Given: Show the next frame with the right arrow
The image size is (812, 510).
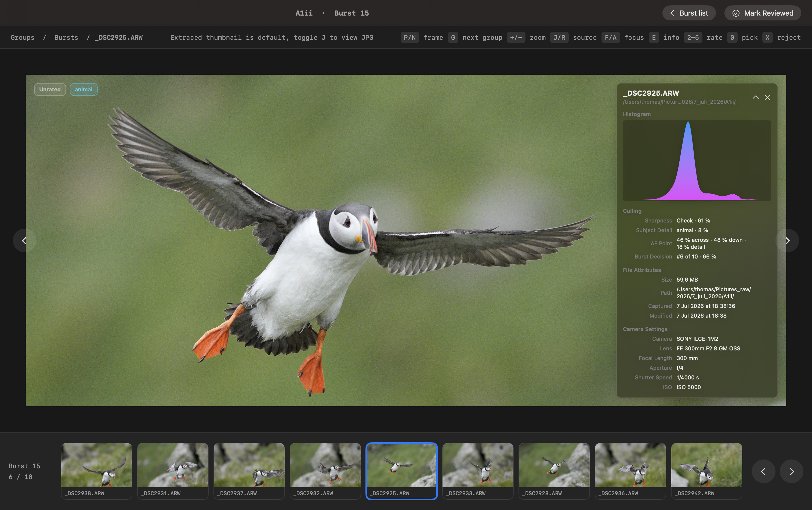Looking at the screenshot, I should tap(787, 240).
